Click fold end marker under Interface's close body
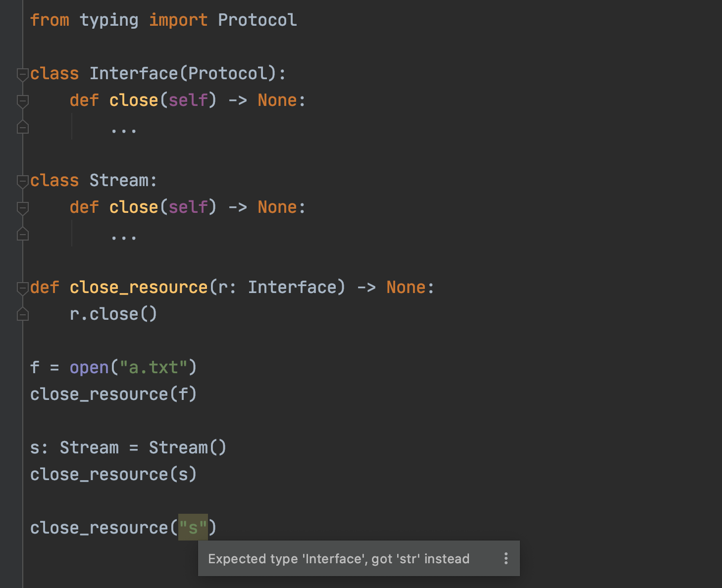The height and width of the screenshot is (588, 722). pyautogui.click(x=23, y=127)
